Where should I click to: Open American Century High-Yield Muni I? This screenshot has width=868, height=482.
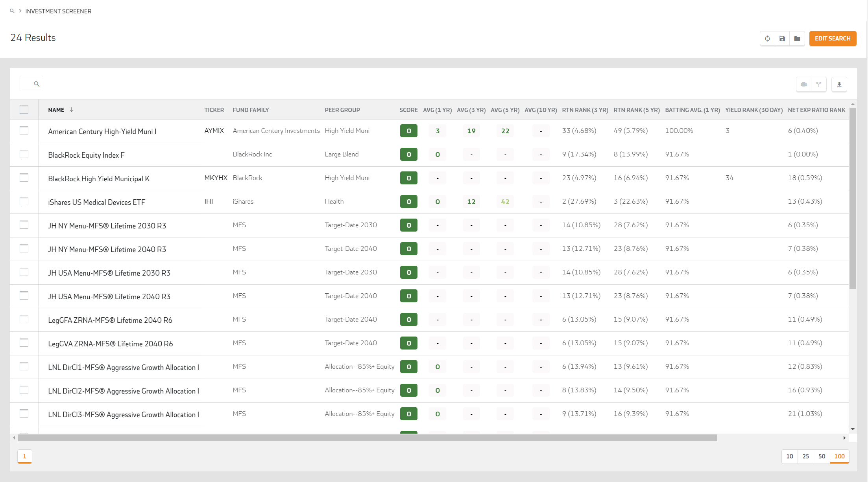[x=102, y=131]
